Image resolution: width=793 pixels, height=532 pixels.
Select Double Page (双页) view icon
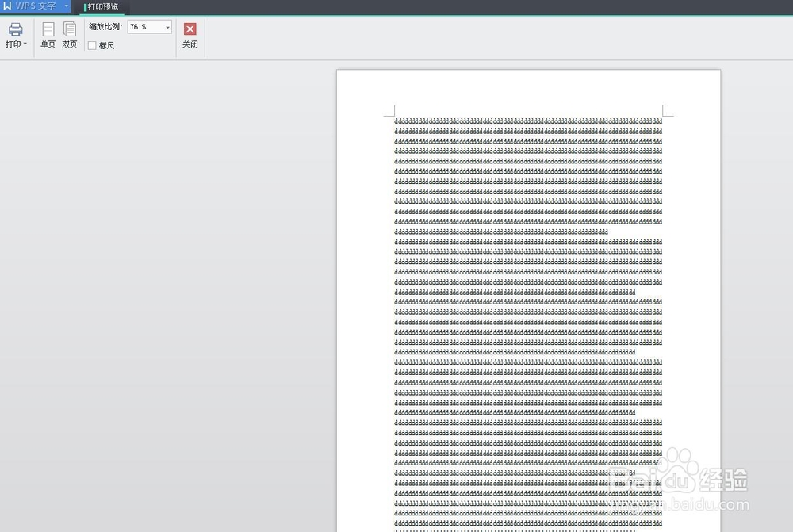(70, 29)
